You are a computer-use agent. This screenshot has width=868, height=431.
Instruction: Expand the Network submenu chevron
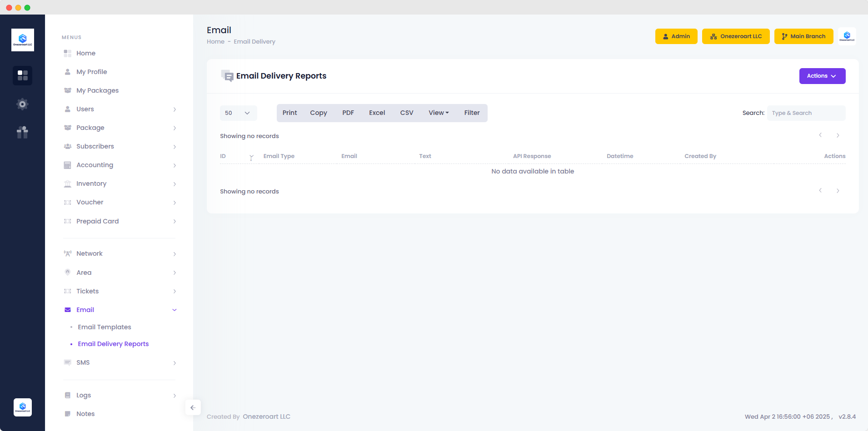coord(175,254)
